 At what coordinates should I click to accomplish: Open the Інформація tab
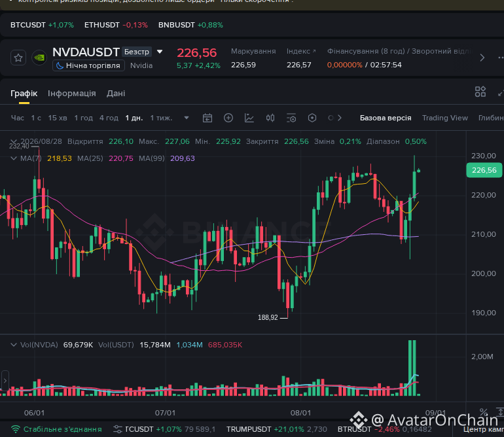tap(72, 94)
